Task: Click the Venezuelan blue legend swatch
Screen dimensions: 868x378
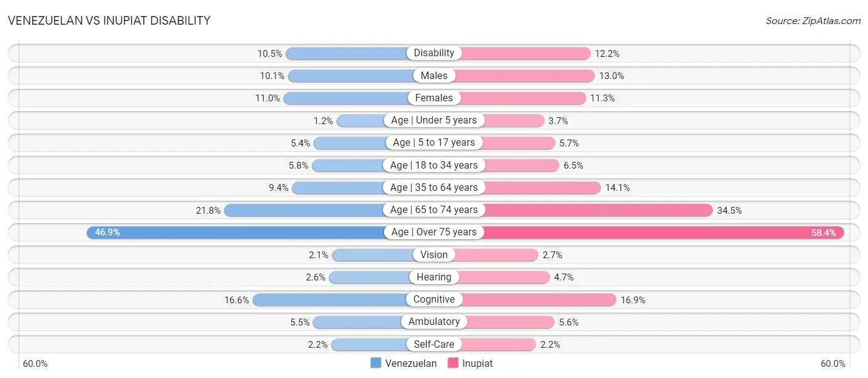Action: pos(376,363)
